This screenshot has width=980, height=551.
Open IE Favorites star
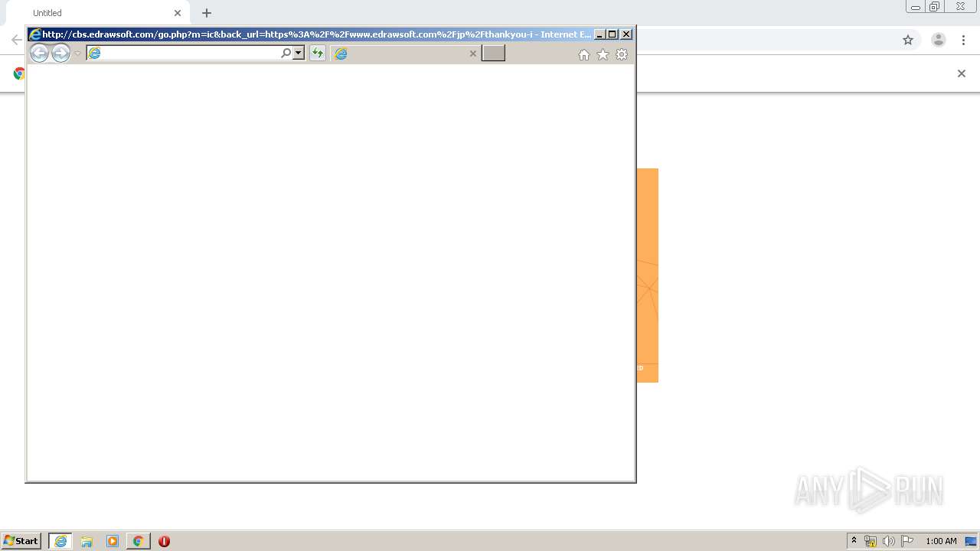point(603,54)
